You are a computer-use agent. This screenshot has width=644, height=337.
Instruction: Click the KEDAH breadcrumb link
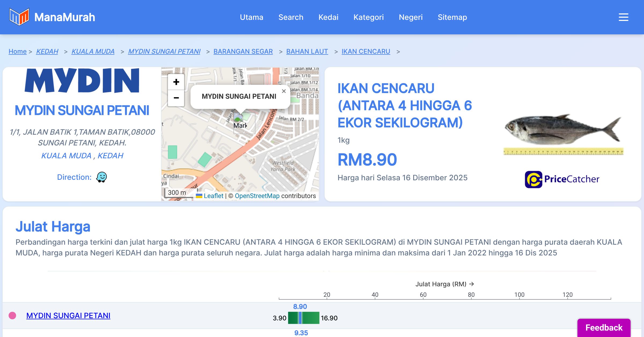pos(47,51)
